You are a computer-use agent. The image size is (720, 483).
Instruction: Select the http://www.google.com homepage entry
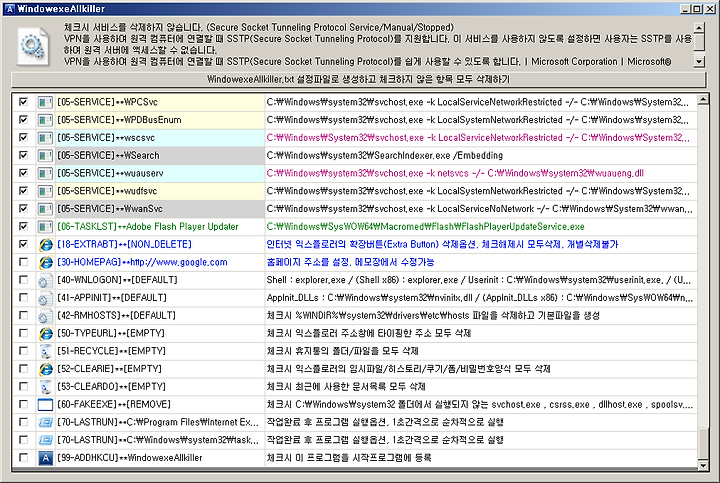142,262
